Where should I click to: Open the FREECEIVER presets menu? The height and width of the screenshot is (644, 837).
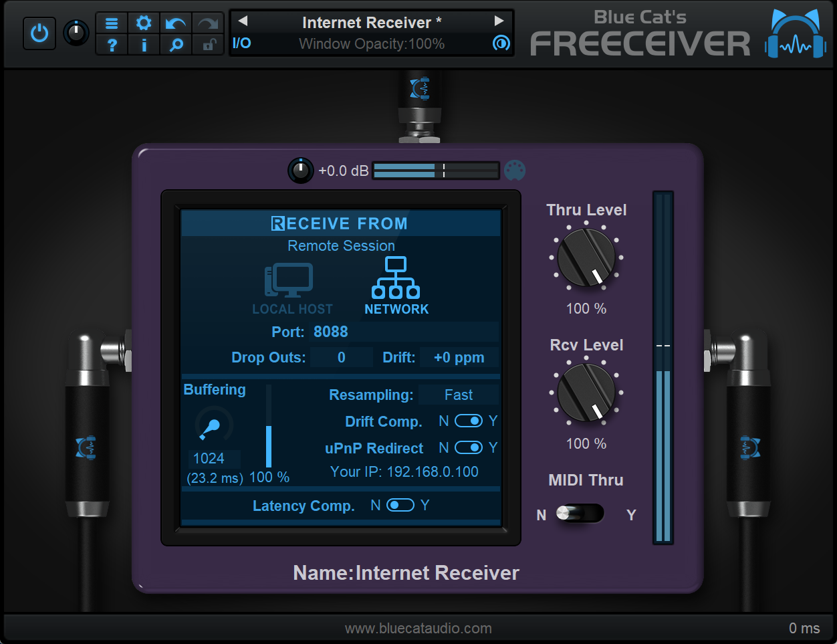coord(111,22)
